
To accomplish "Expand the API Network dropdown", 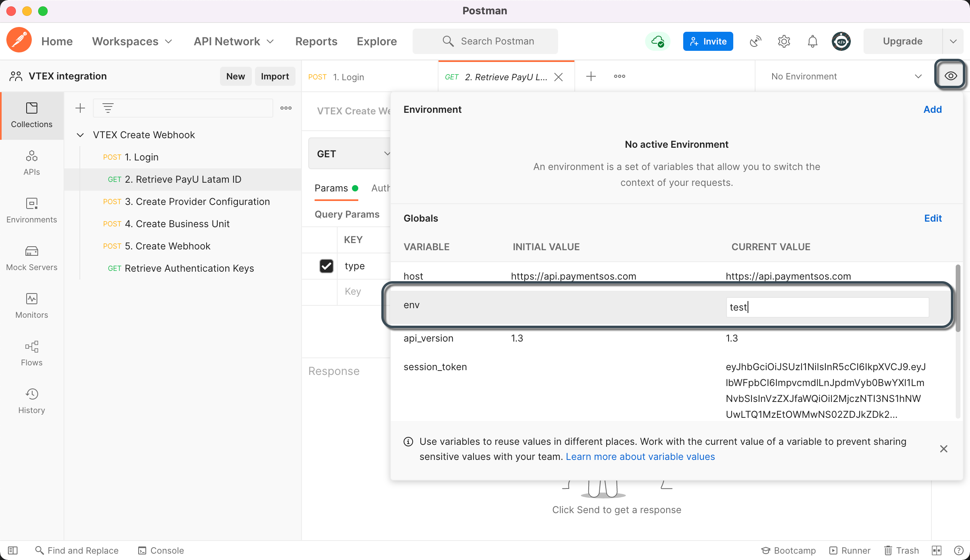I will (x=234, y=41).
